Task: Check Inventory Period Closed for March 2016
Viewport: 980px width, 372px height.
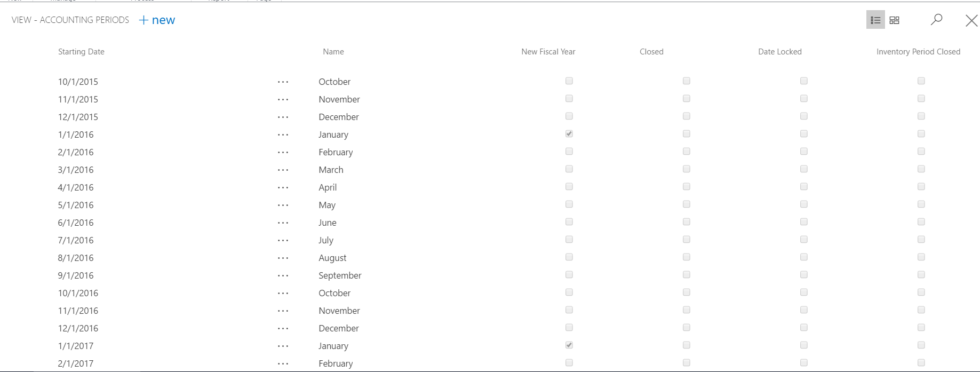Action: [920, 169]
